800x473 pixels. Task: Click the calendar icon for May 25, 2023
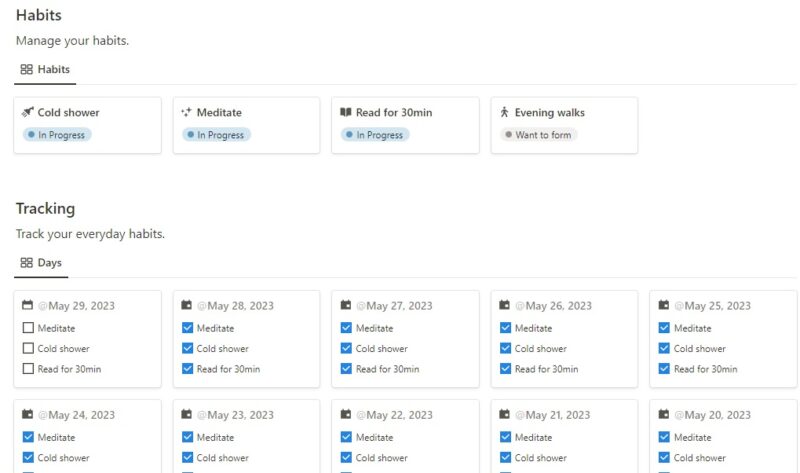click(x=664, y=305)
